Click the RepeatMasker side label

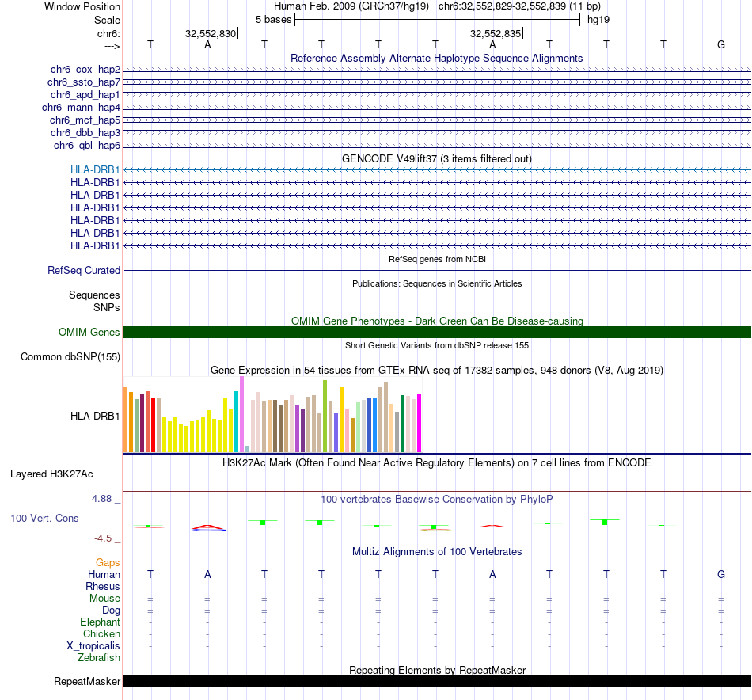(87, 681)
